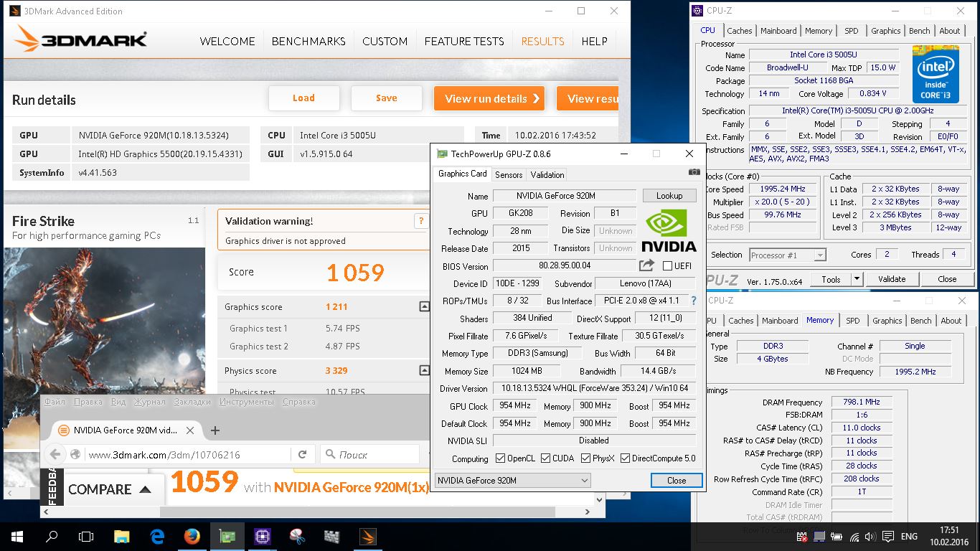
Task: Toggle the CUDA checkbox
Action: tap(546, 458)
